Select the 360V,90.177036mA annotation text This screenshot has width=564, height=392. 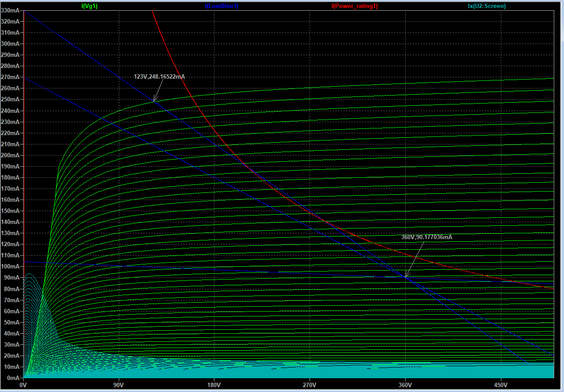(427, 237)
